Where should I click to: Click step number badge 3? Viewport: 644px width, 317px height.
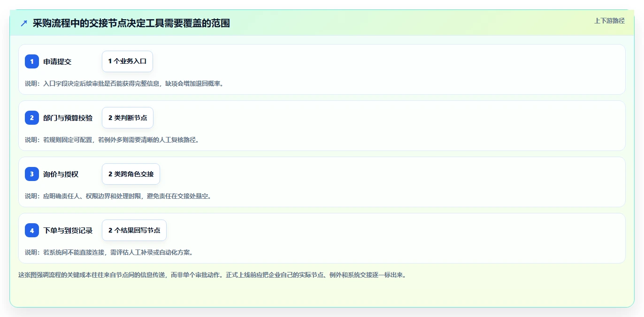32,174
